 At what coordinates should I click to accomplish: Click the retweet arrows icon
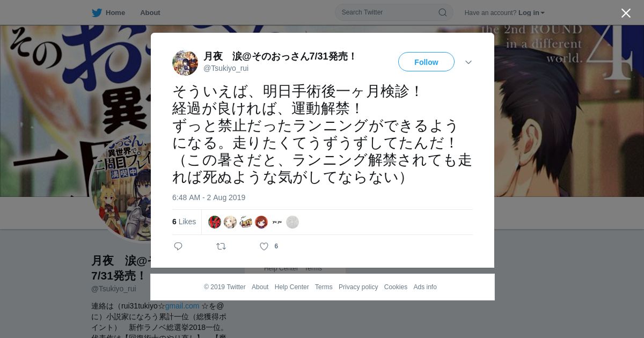pyautogui.click(x=221, y=246)
